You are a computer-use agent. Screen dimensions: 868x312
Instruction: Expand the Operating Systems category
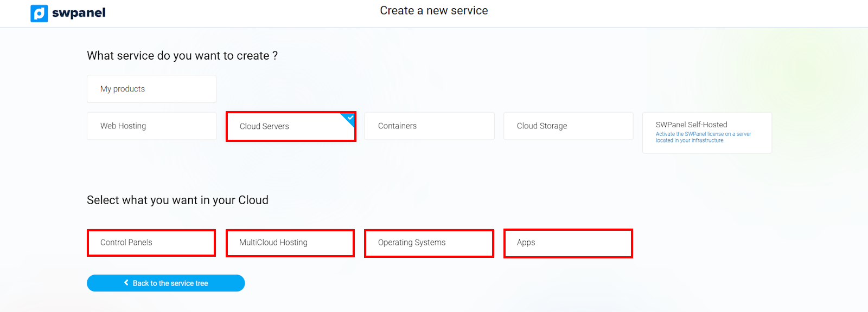pyautogui.click(x=429, y=243)
